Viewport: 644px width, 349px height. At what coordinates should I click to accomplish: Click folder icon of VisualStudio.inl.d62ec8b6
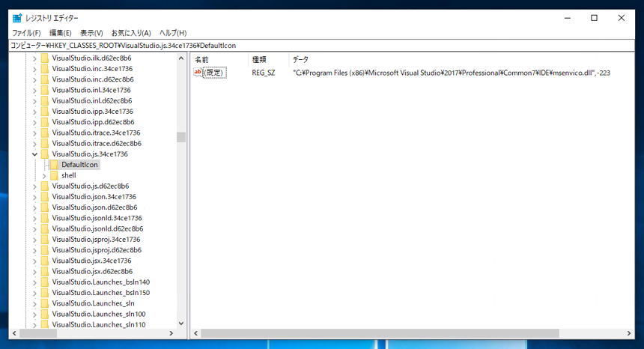click(x=45, y=100)
